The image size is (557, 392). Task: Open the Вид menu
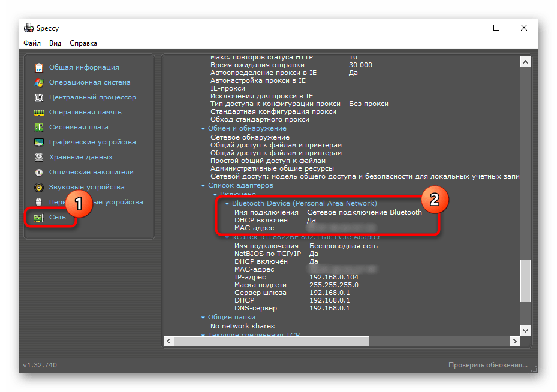55,43
